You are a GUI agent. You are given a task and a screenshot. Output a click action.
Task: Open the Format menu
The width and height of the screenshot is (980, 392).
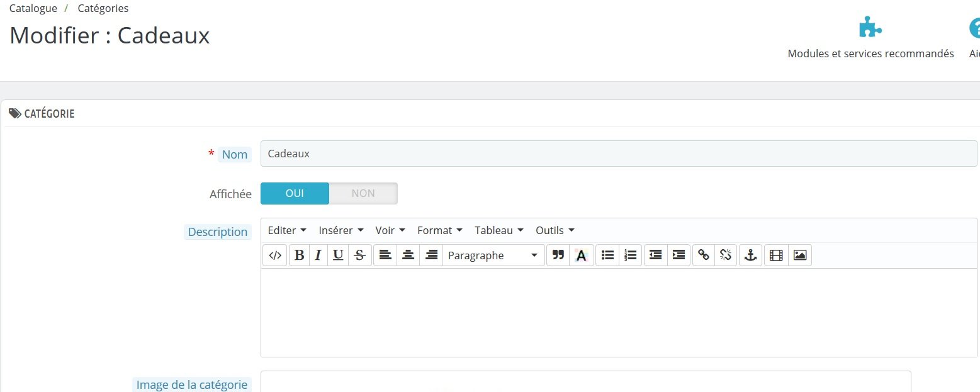click(440, 230)
